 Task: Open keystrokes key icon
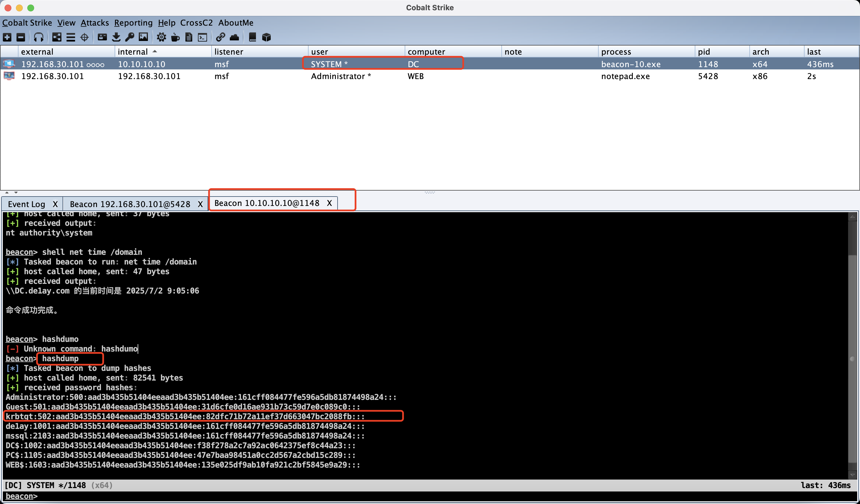click(130, 37)
